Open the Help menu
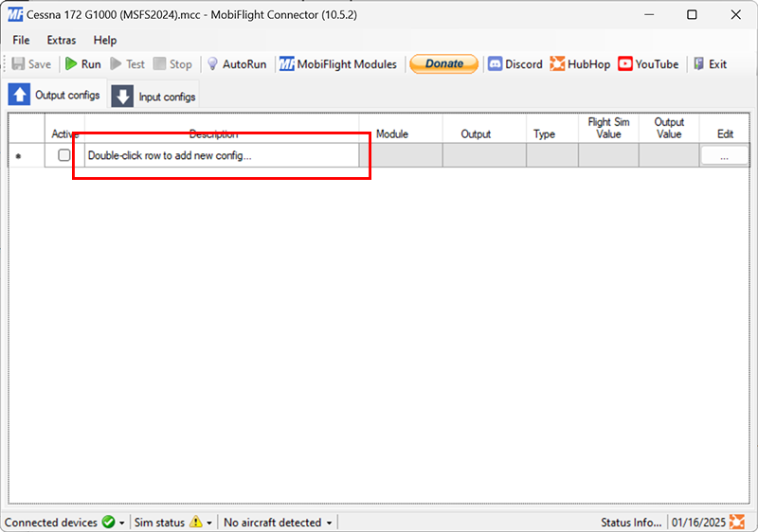The width and height of the screenshot is (758, 532). [x=105, y=40]
